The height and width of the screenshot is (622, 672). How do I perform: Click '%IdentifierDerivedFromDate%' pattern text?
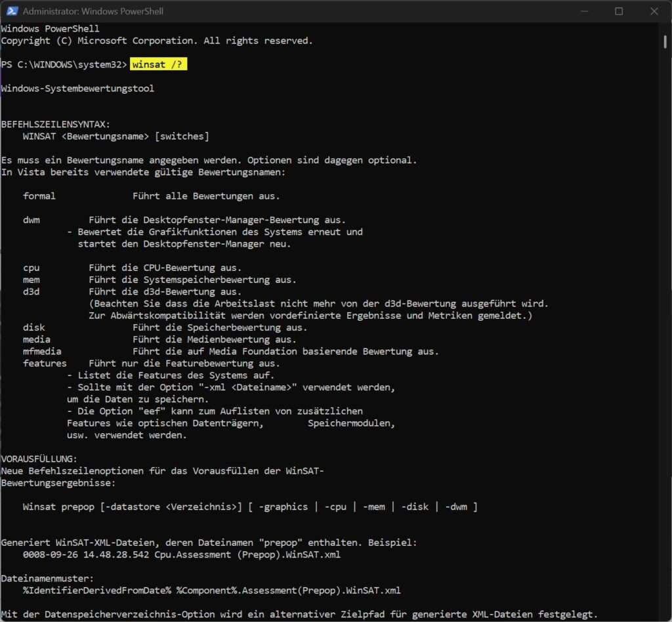(x=97, y=591)
